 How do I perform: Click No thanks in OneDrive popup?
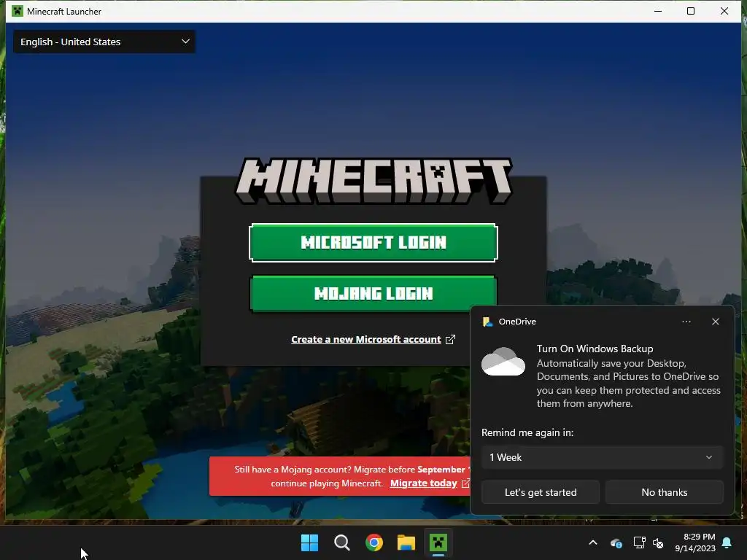pos(664,492)
